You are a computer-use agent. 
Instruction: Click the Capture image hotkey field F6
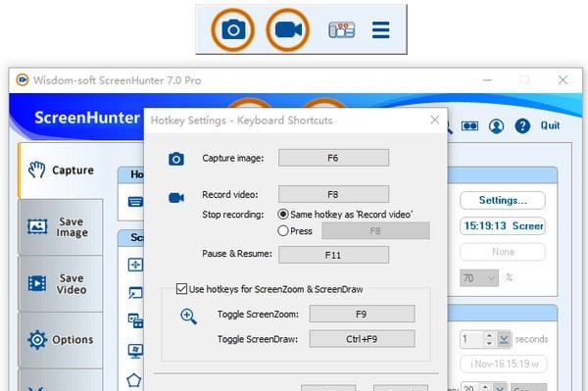pos(333,158)
